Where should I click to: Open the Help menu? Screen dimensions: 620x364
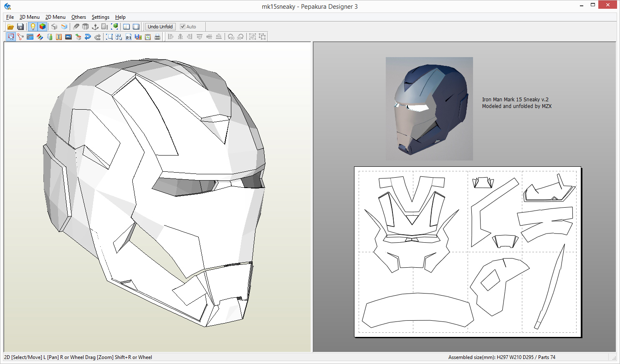[120, 17]
